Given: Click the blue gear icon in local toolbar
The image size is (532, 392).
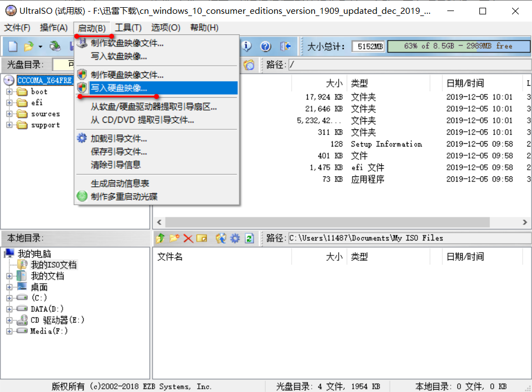Looking at the screenshot, I should click(235, 238).
